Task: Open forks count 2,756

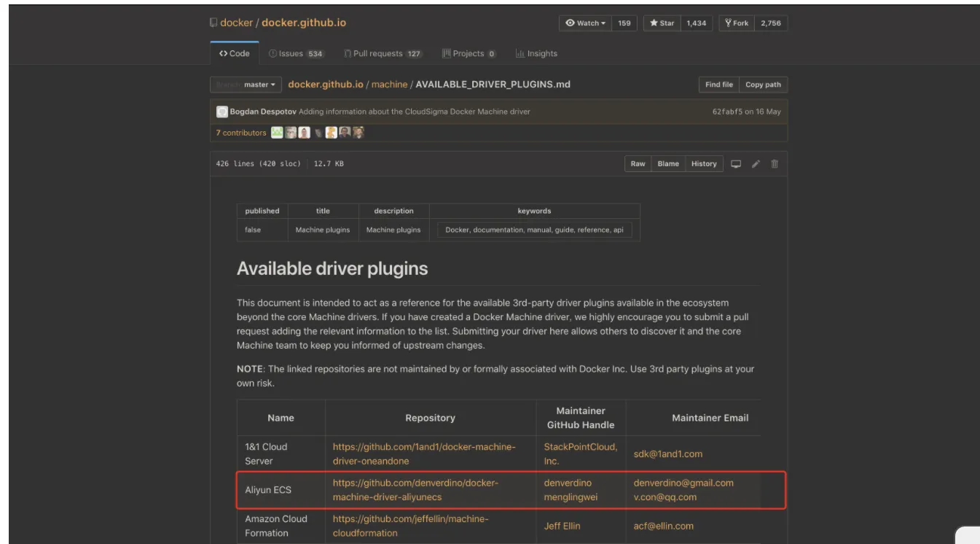Action: (771, 23)
